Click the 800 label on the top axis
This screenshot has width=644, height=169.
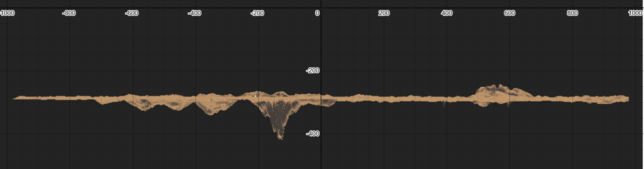pos(572,13)
